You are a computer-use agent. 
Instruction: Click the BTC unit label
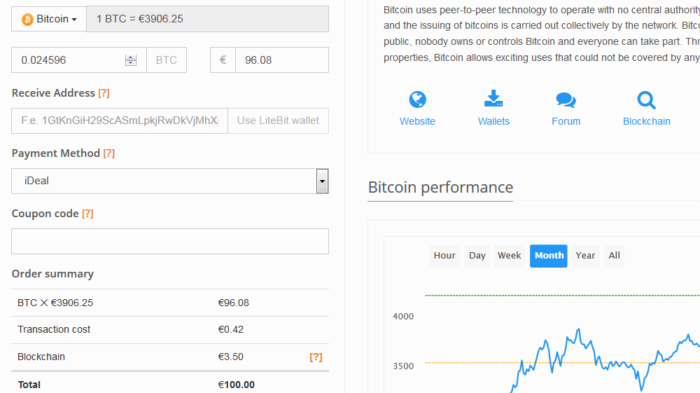[166, 60]
